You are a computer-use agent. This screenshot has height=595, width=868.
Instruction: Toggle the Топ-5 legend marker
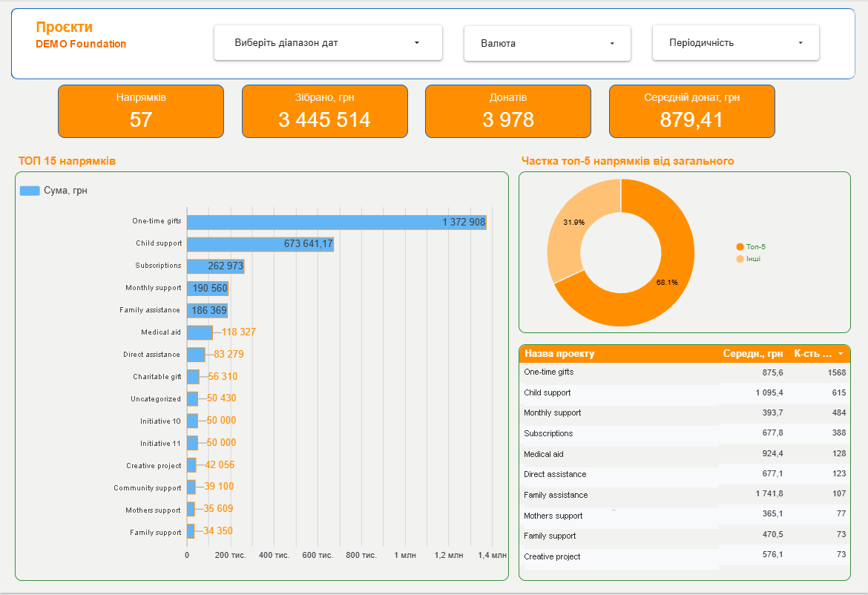click(740, 247)
